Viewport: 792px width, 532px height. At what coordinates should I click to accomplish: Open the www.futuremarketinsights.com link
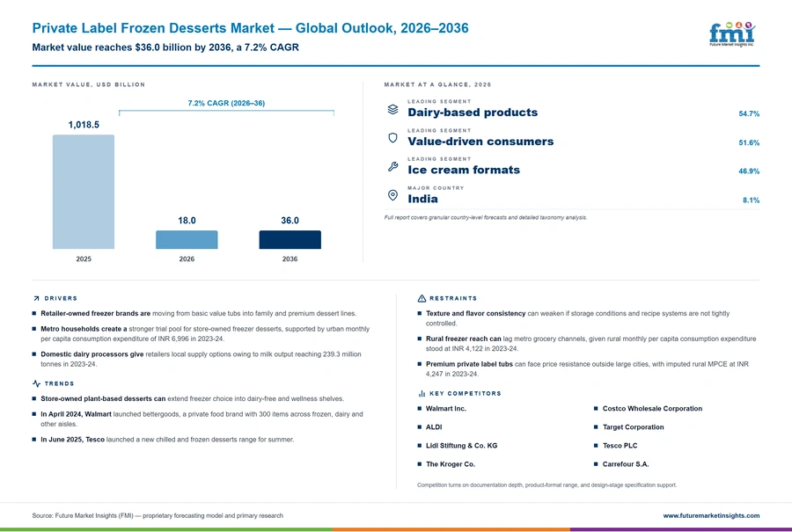711,515
